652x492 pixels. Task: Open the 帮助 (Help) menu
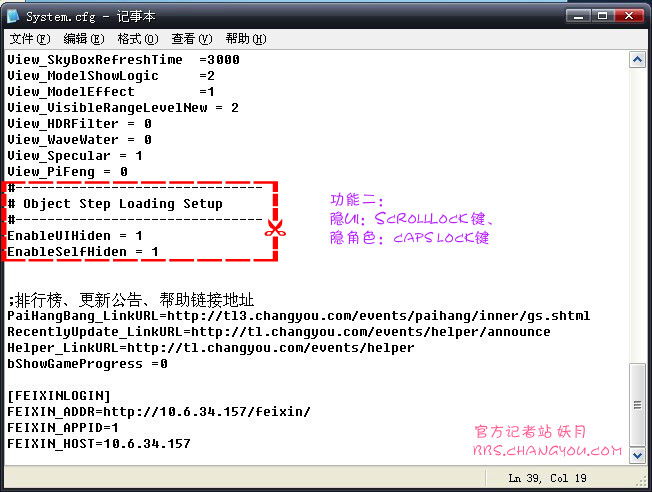tap(245, 39)
